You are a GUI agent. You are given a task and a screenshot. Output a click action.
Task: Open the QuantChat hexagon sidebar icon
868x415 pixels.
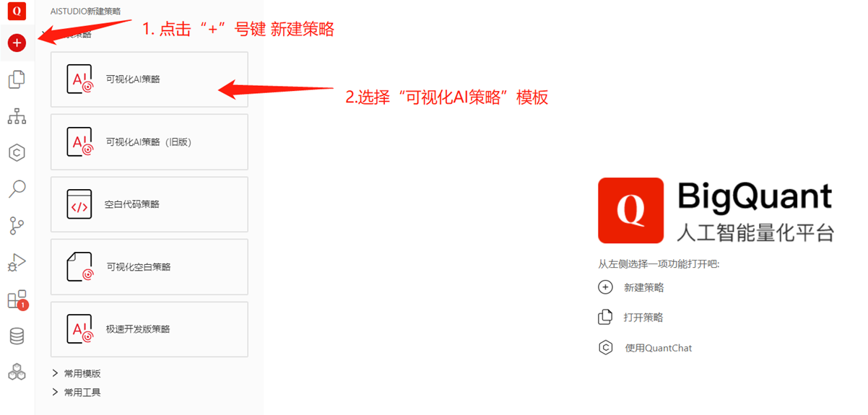[17, 152]
